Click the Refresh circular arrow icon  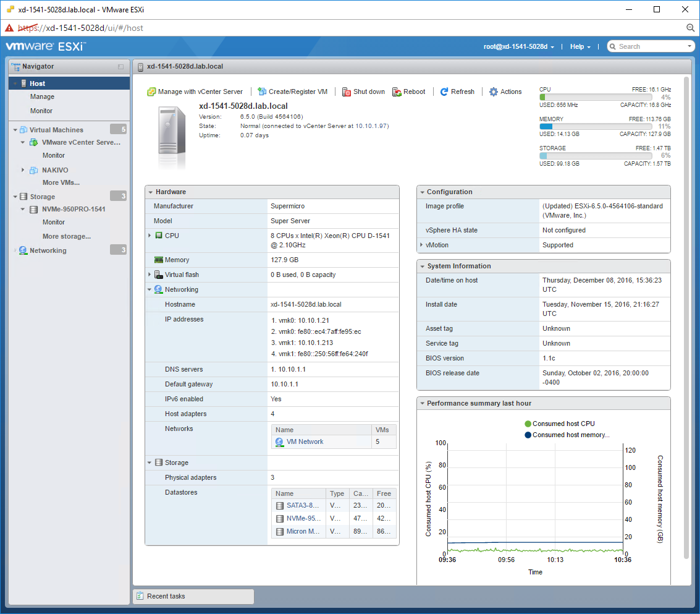[x=444, y=92]
